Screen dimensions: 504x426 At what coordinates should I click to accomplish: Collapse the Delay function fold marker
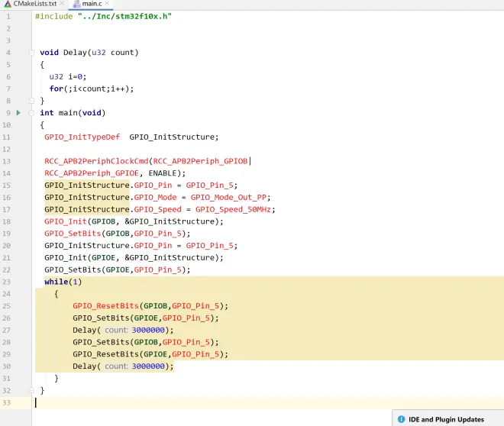tap(31, 53)
